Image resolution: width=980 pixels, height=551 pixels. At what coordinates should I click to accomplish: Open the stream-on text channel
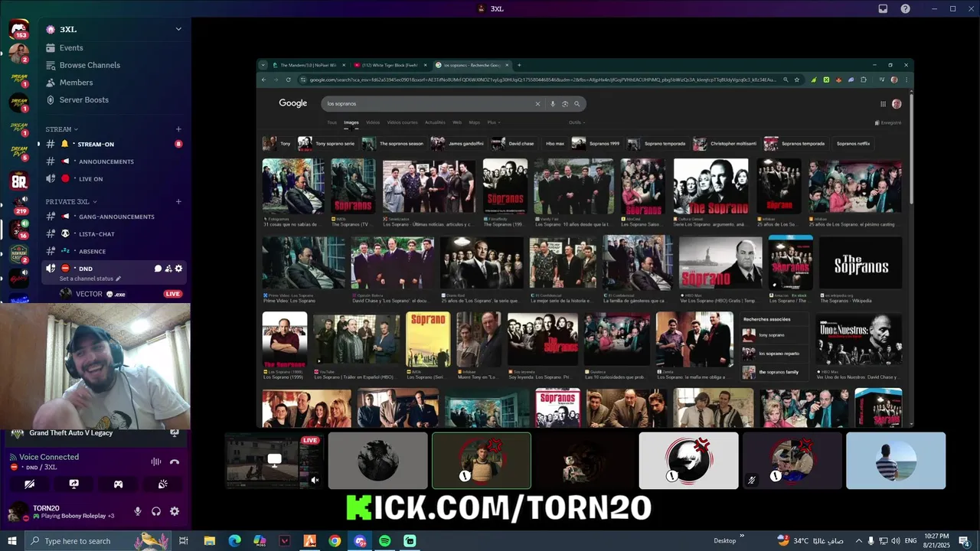click(x=115, y=144)
